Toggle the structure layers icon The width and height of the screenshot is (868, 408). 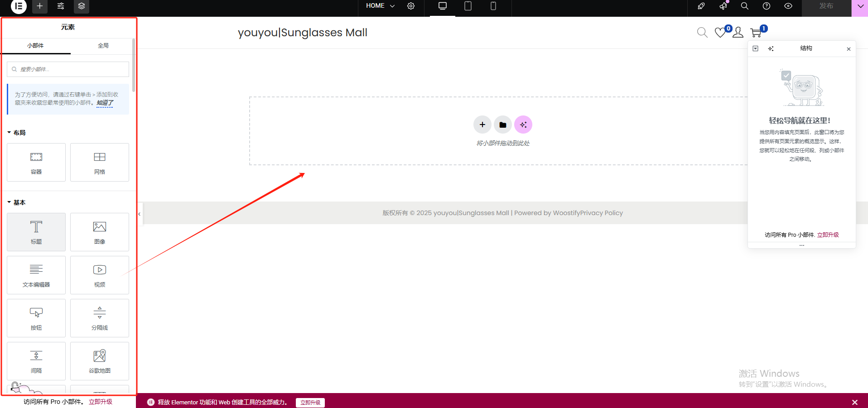82,6
